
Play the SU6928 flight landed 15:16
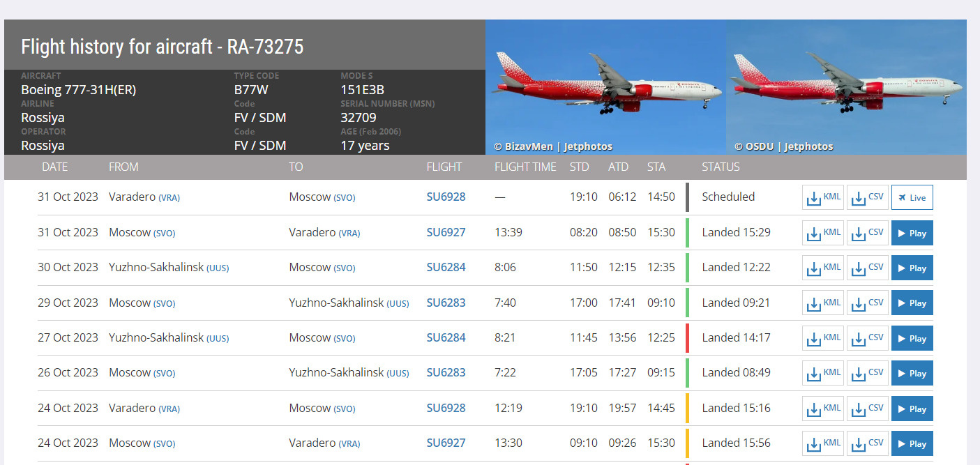click(x=912, y=409)
